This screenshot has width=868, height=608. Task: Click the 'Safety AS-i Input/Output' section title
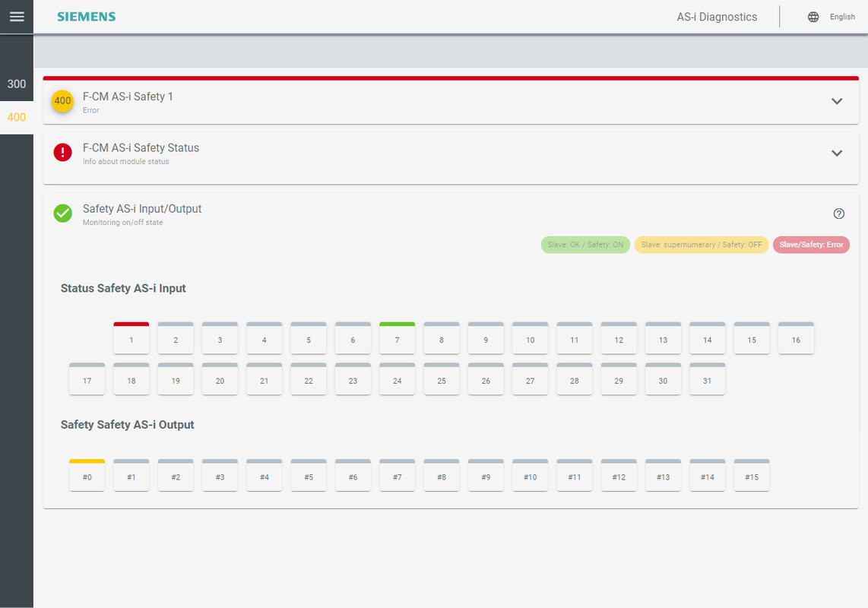[x=142, y=209]
